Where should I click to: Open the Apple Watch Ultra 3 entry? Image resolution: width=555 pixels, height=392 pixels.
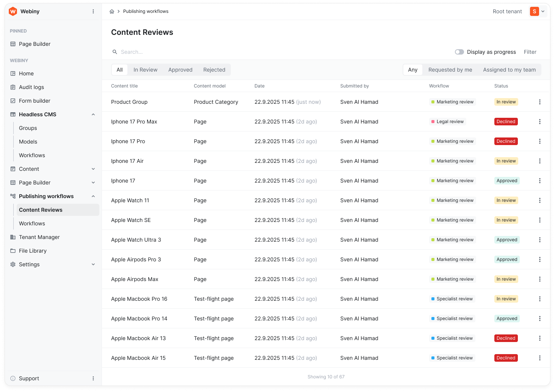136,240
